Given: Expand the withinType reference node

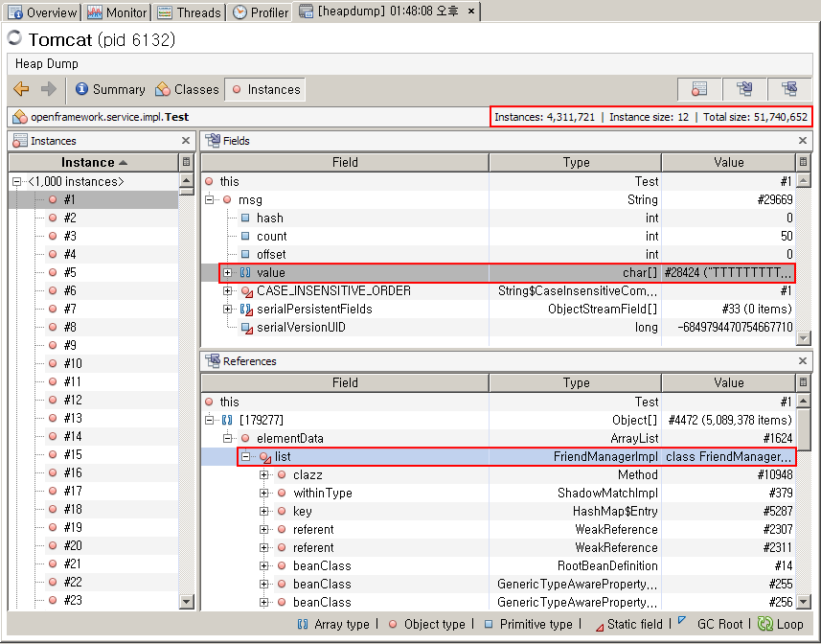Looking at the screenshot, I should (x=263, y=494).
